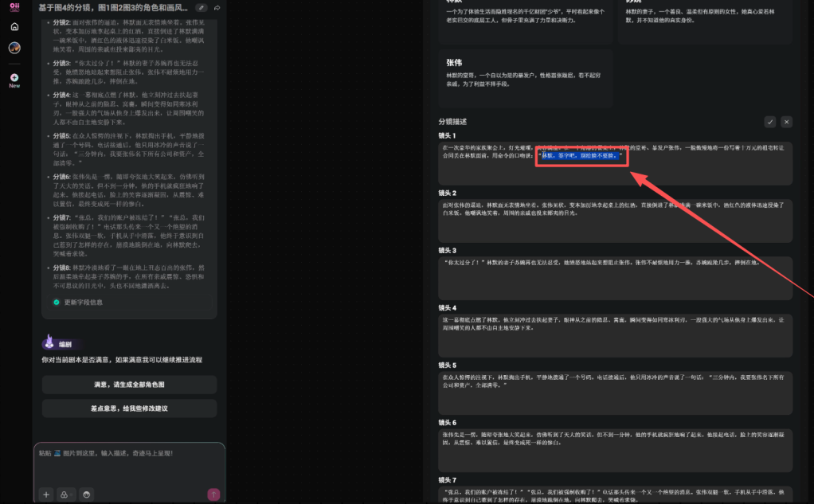Edit the conversation title with the pencil icon
814x504 pixels.
point(202,7)
